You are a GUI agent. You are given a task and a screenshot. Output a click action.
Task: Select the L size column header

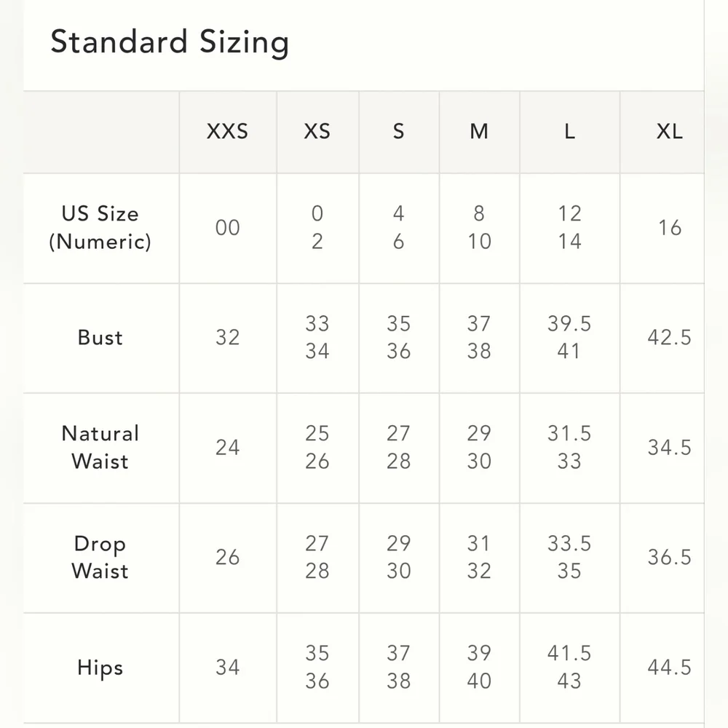coord(570,132)
